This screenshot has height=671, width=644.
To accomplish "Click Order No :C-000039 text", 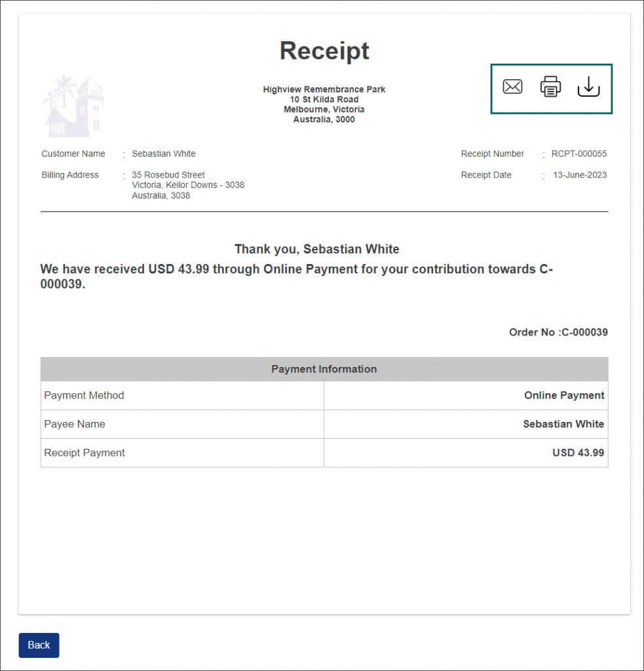I will pyautogui.click(x=558, y=332).
